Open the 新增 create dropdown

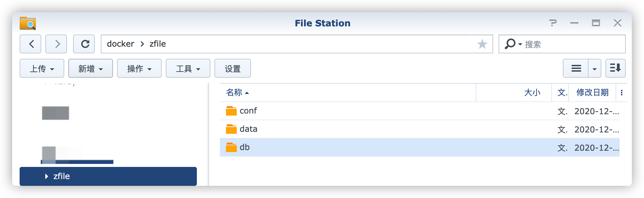(x=91, y=69)
